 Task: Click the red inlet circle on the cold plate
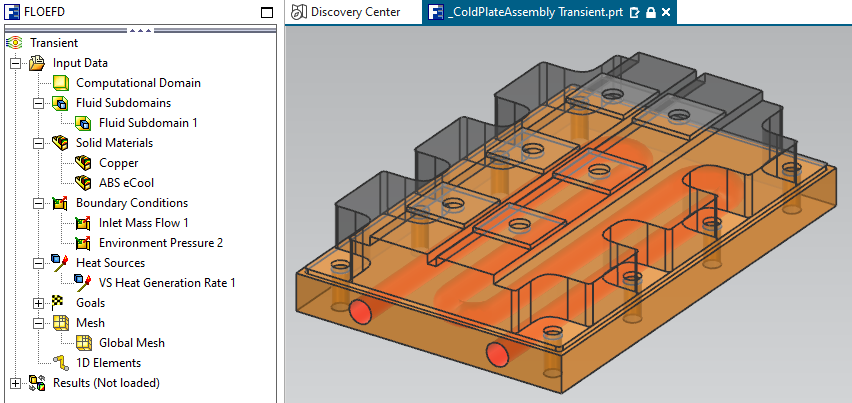[x=362, y=312]
